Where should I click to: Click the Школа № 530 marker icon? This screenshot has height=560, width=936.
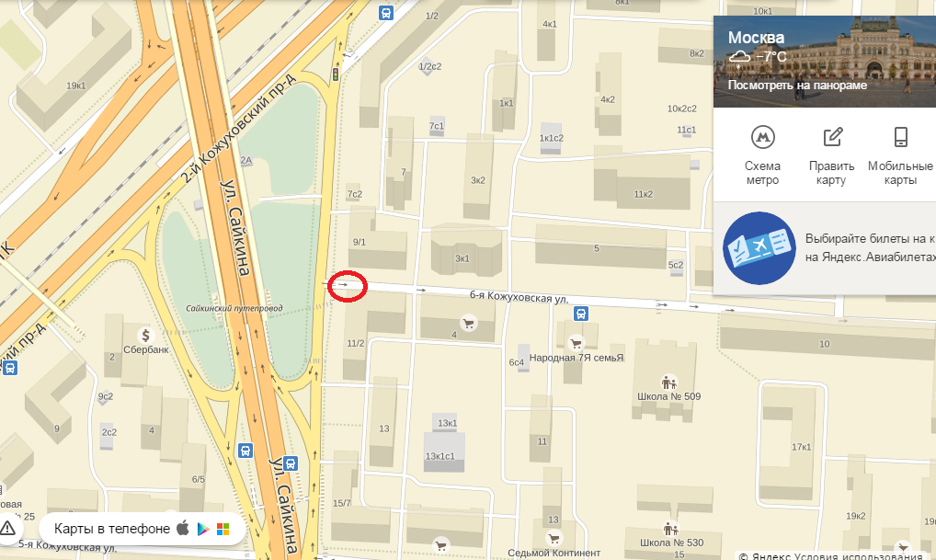click(x=671, y=529)
